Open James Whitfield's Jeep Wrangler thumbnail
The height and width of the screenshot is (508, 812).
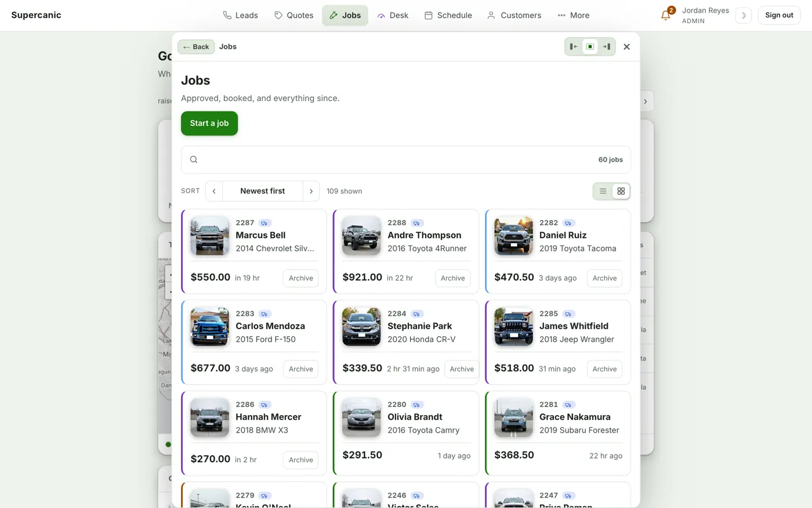tap(513, 327)
